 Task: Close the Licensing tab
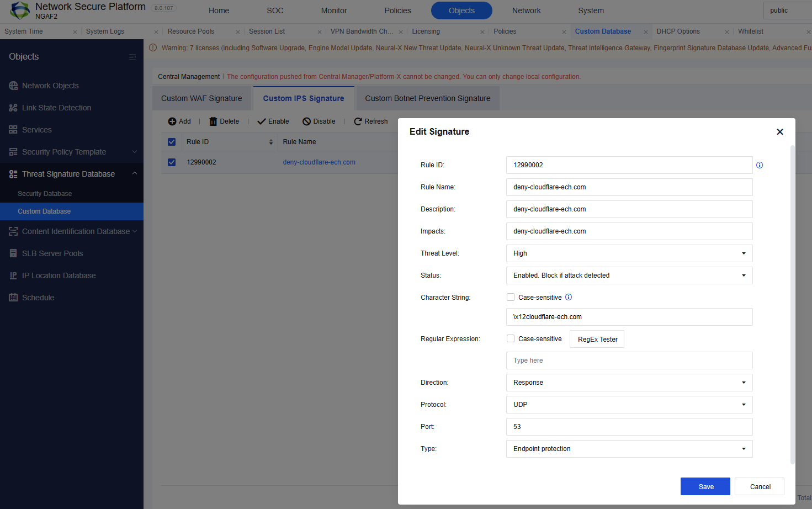tap(482, 32)
